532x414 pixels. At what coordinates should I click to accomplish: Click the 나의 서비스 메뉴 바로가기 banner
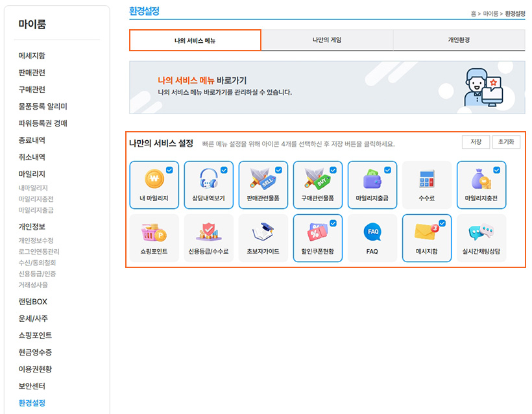click(x=327, y=87)
